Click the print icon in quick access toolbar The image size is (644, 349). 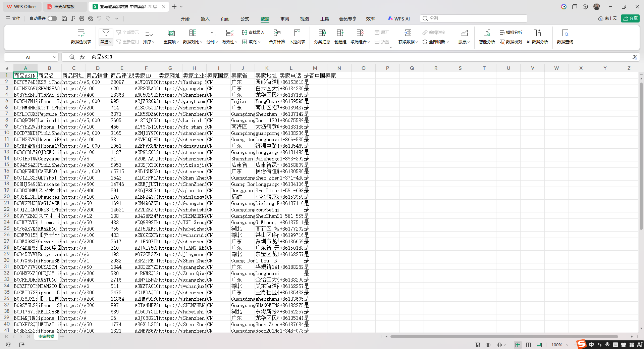(82, 18)
